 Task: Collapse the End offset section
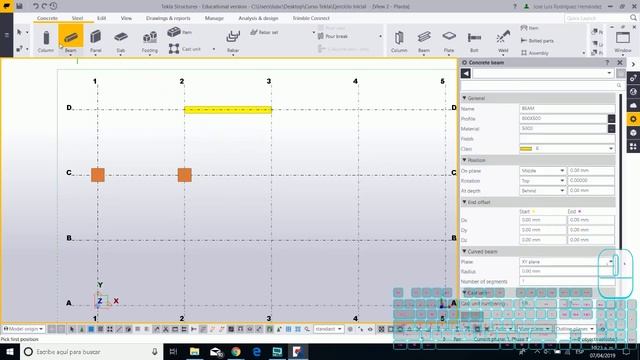[464, 202]
